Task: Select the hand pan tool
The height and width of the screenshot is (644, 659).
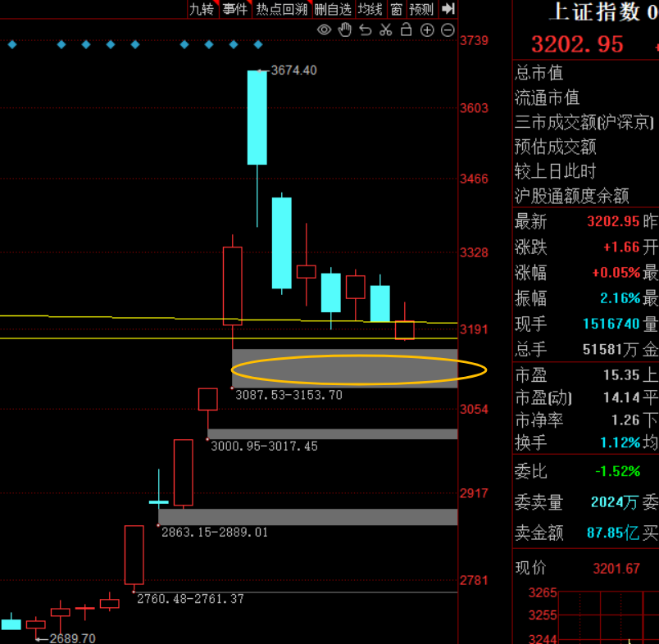Action: (x=345, y=30)
